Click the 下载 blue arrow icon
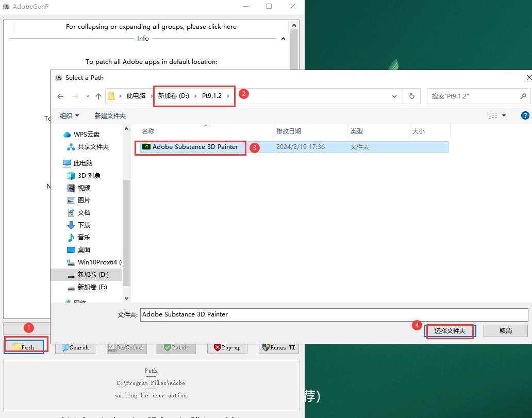The width and height of the screenshot is (532, 418). [x=71, y=225]
